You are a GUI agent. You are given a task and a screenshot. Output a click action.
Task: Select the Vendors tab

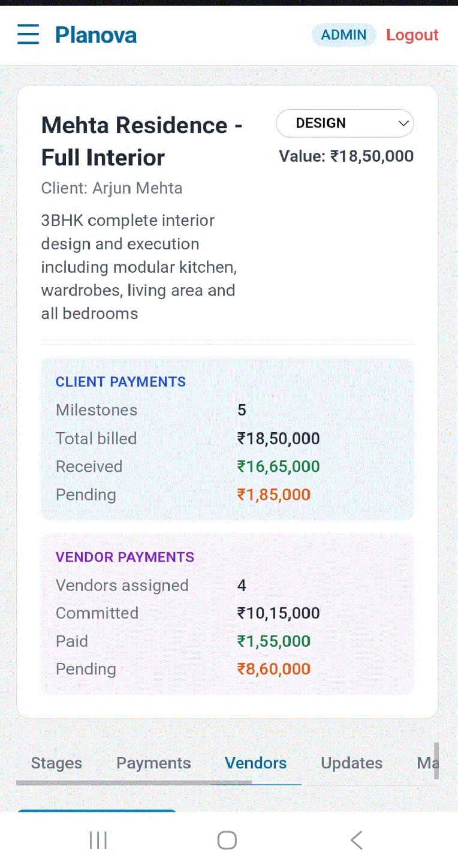256,763
